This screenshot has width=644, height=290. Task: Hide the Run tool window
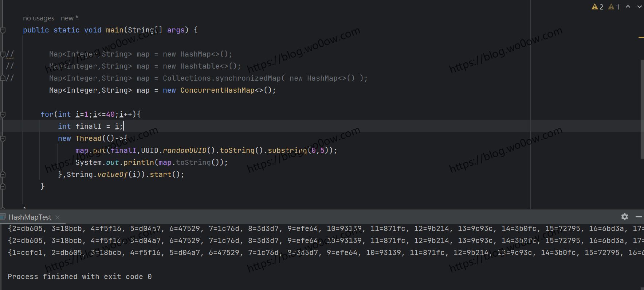click(x=639, y=217)
